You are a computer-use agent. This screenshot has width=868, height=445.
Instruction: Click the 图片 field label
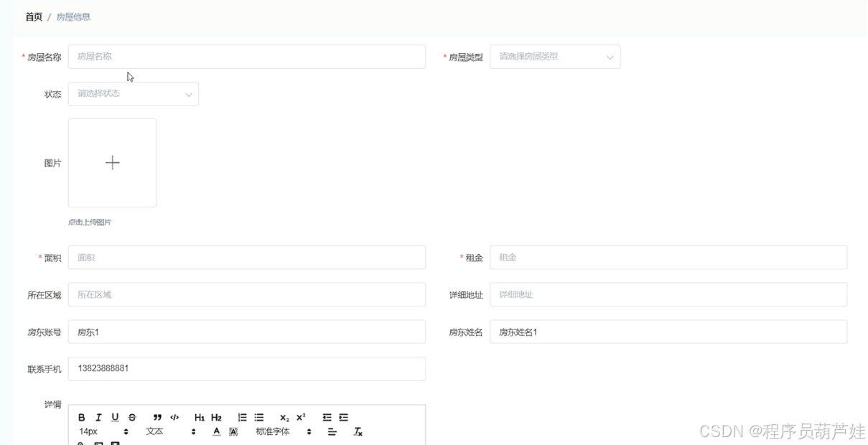tap(53, 164)
